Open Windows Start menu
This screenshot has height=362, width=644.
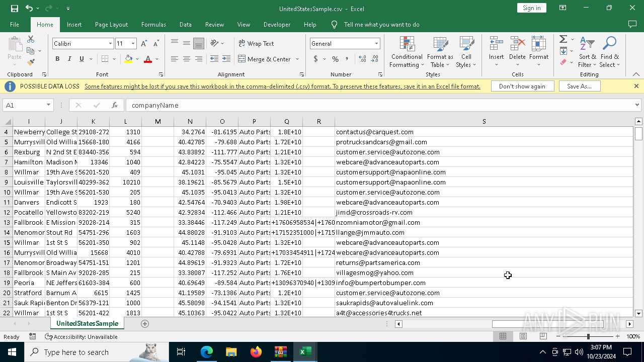[x=12, y=352]
